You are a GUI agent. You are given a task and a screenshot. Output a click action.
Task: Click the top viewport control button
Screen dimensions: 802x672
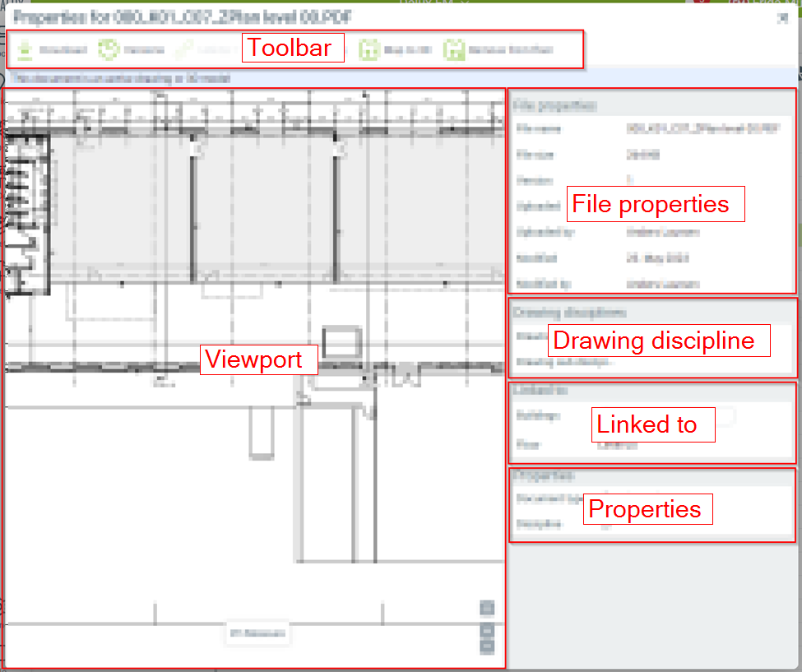(487, 608)
